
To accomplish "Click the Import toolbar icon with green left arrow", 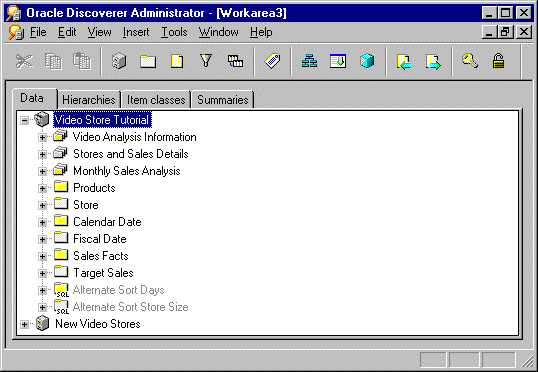I will click(404, 62).
